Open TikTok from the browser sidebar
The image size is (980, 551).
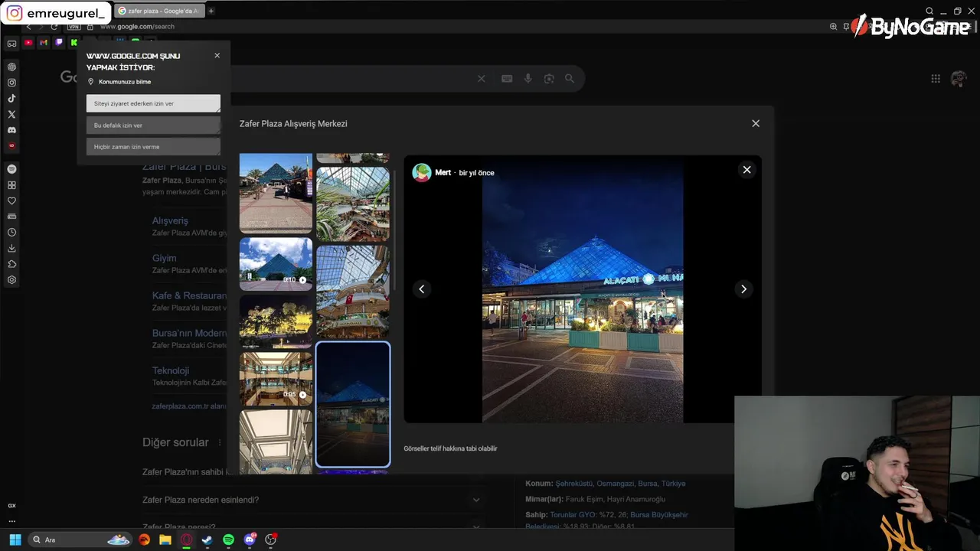pos(11,98)
